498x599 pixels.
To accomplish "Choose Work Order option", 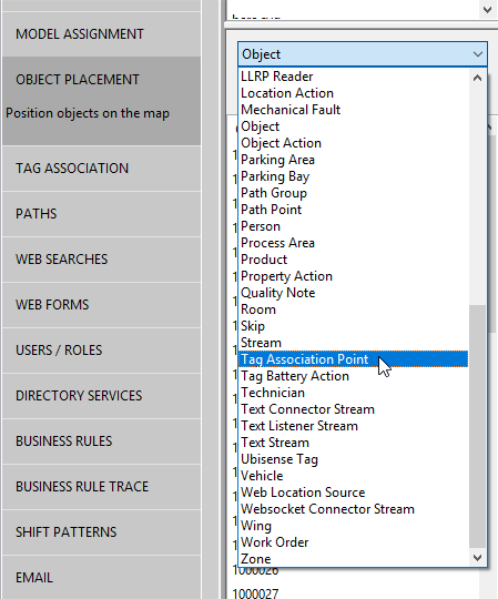I will click(353, 542).
